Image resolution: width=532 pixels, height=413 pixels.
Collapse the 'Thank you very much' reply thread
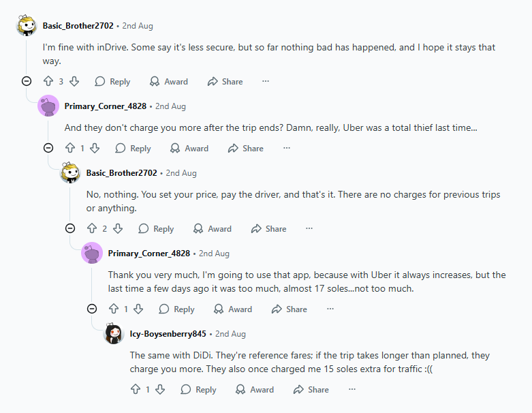92,309
